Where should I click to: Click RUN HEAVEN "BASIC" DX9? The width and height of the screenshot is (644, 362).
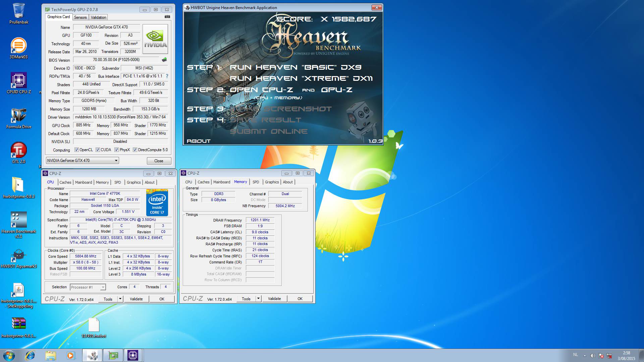[x=296, y=67]
